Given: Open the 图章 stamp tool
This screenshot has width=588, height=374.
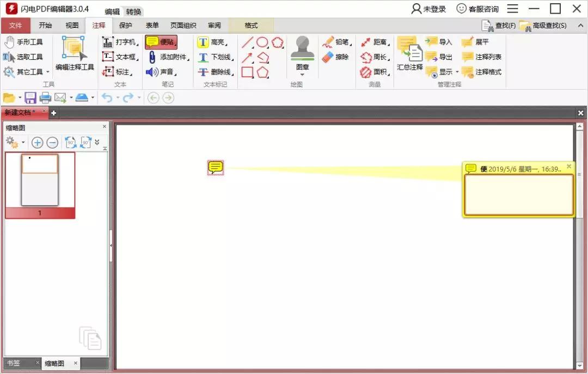Looking at the screenshot, I should pyautogui.click(x=302, y=56).
